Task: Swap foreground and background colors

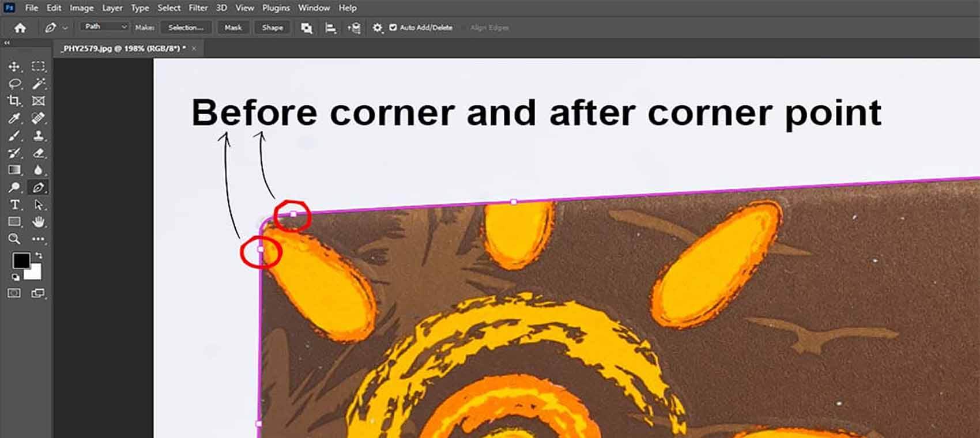Action: 39,255
